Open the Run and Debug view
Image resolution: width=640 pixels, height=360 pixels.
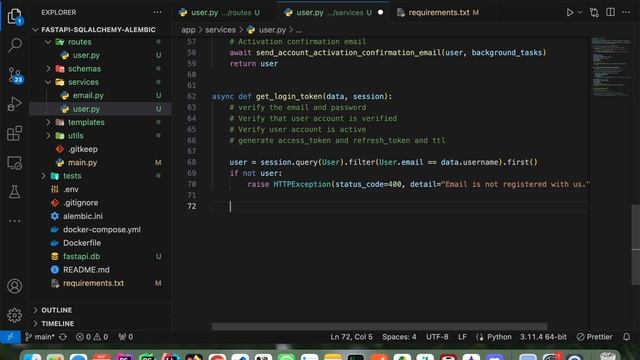click(x=15, y=104)
